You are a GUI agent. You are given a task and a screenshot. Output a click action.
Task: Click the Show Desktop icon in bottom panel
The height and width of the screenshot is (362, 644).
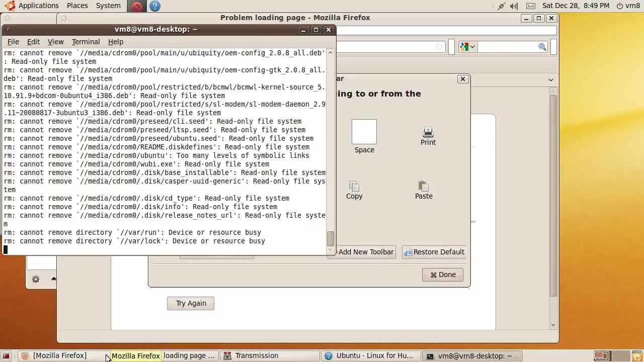6,356
